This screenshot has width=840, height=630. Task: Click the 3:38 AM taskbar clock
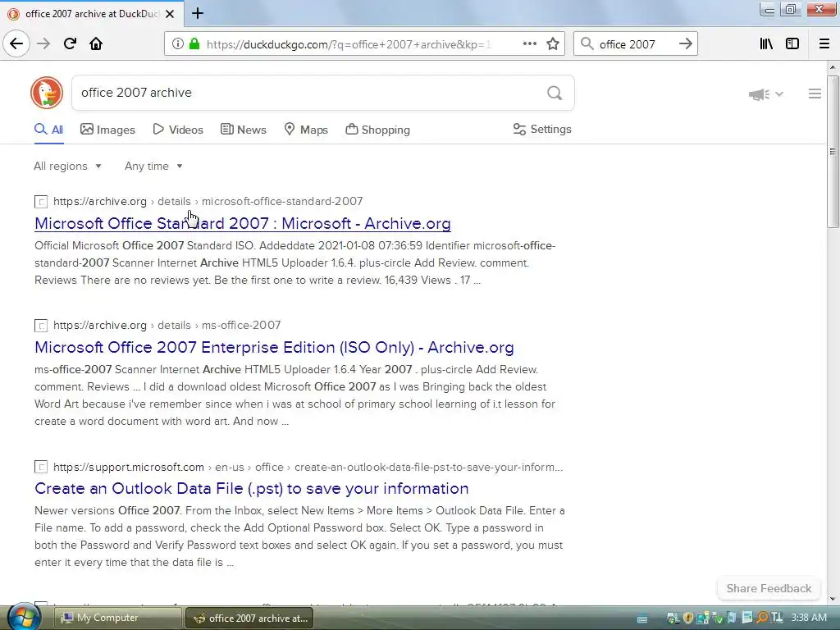click(809, 618)
